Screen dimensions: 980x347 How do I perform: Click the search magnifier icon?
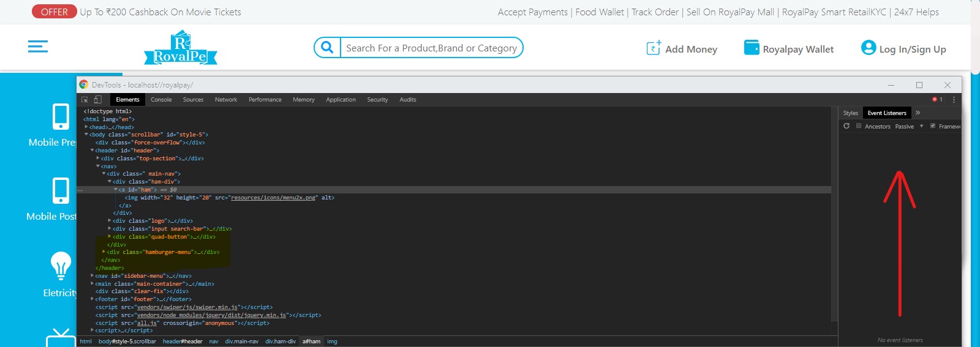coord(328,48)
